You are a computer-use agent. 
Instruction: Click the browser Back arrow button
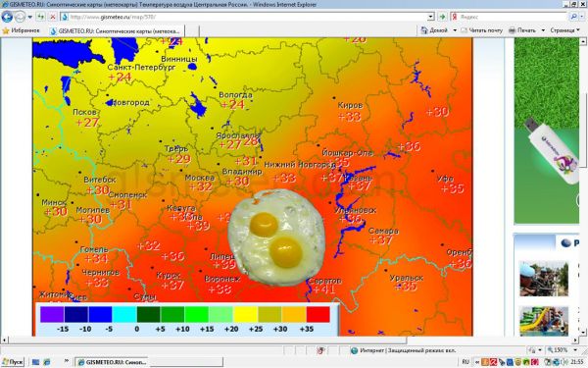pos(7,17)
